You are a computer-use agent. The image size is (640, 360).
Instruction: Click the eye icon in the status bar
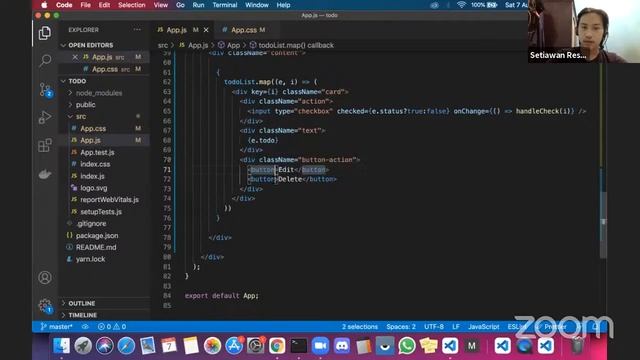tap(85, 327)
